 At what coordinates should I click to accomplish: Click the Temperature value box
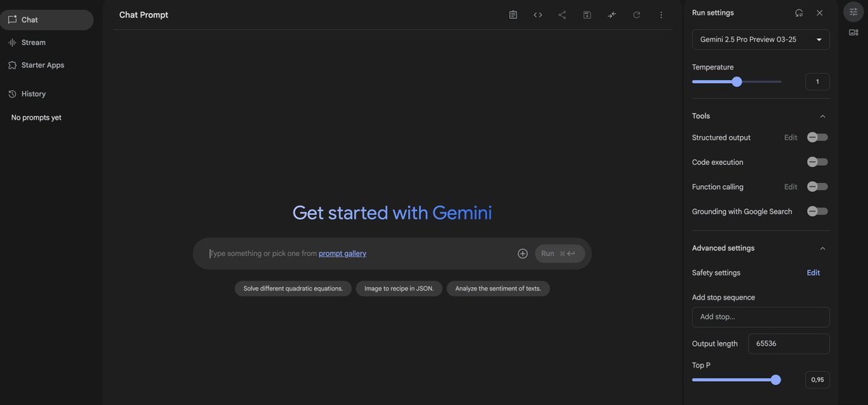click(x=817, y=82)
